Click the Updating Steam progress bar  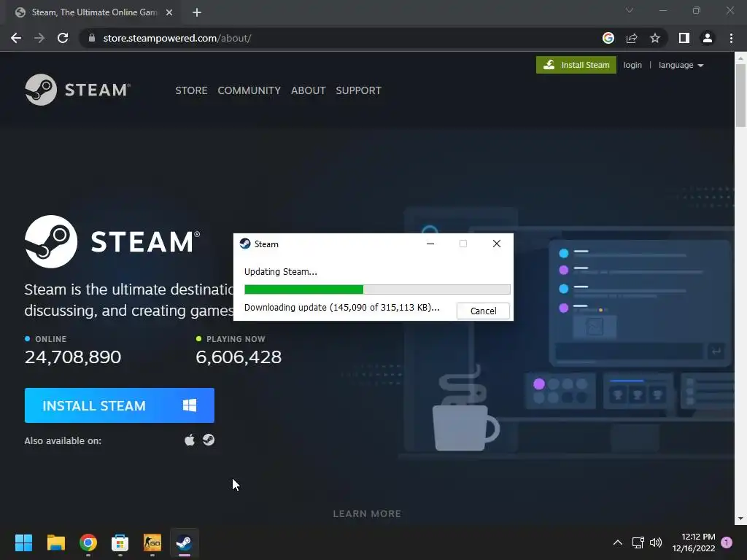tap(377, 289)
